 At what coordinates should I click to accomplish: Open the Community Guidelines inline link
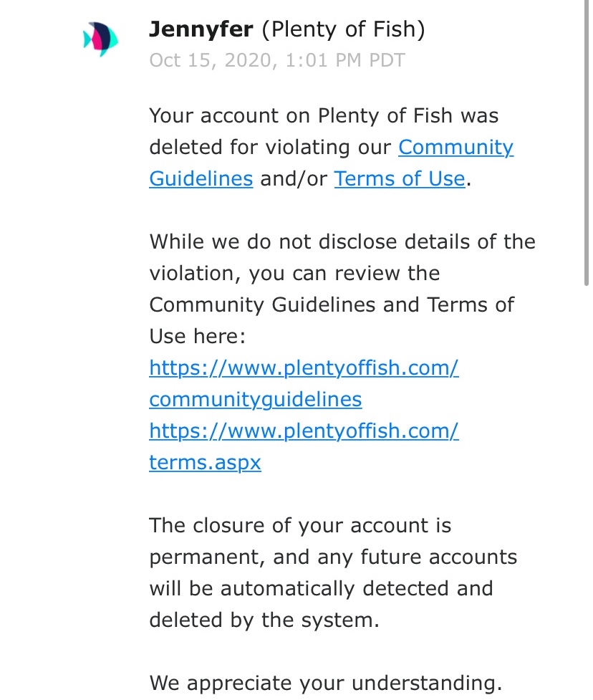tap(455, 148)
